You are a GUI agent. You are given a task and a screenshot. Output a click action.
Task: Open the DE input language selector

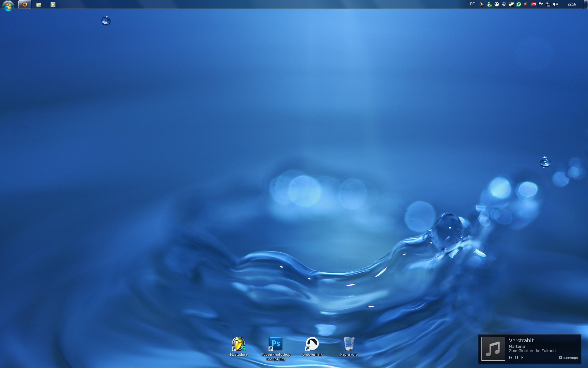point(472,4)
